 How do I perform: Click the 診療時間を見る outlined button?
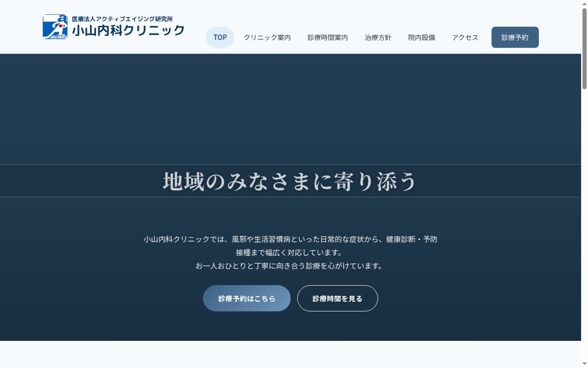click(x=338, y=299)
